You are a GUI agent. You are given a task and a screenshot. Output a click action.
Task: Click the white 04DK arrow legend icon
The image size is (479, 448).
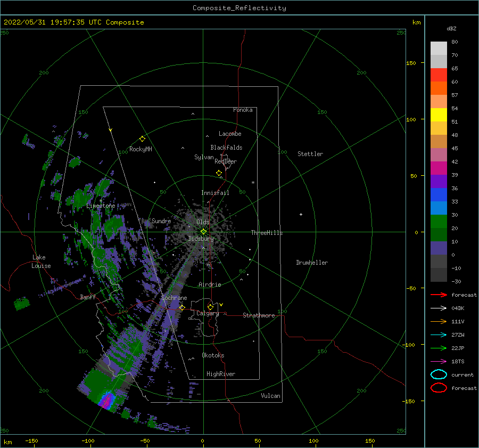[x=439, y=308]
